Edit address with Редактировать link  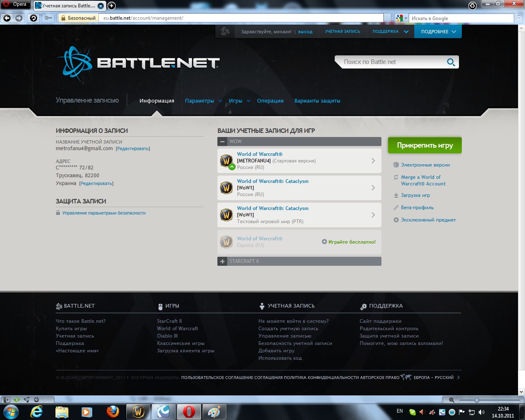(x=96, y=184)
